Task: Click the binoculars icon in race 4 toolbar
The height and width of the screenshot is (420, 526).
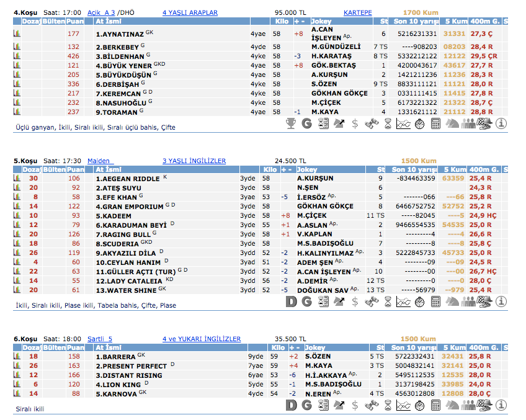Action: click(x=372, y=123)
